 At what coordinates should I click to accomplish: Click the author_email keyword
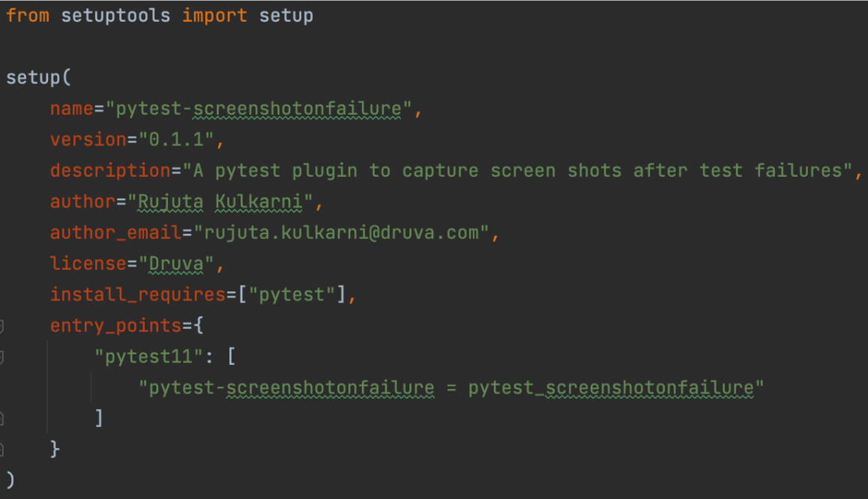click(x=115, y=233)
